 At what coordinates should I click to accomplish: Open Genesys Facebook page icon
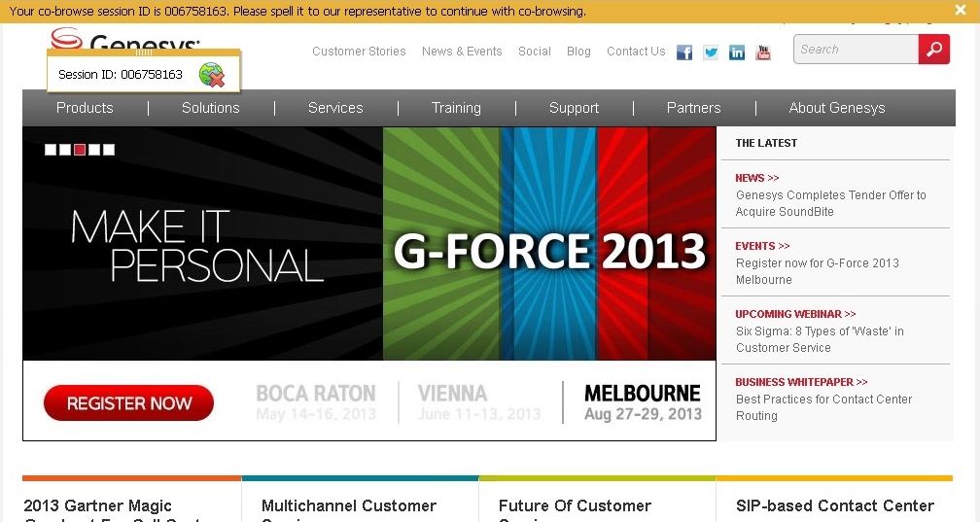pyautogui.click(x=684, y=52)
